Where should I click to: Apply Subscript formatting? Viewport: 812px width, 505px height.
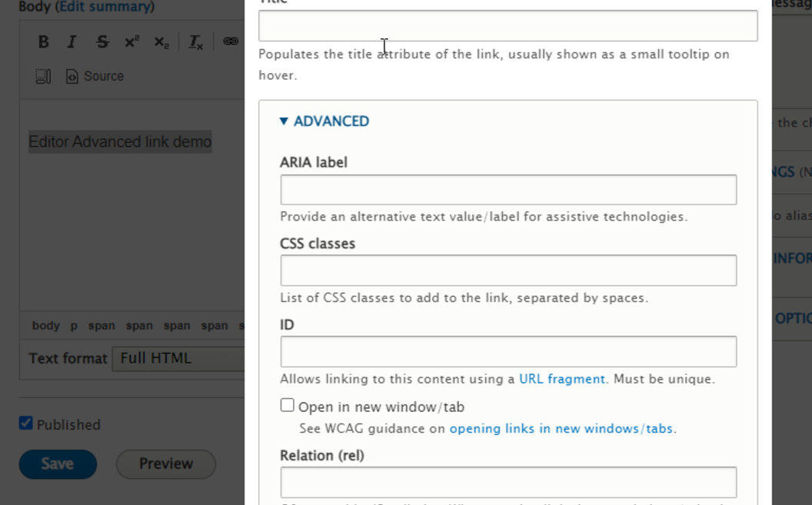[x=161, y=42]
